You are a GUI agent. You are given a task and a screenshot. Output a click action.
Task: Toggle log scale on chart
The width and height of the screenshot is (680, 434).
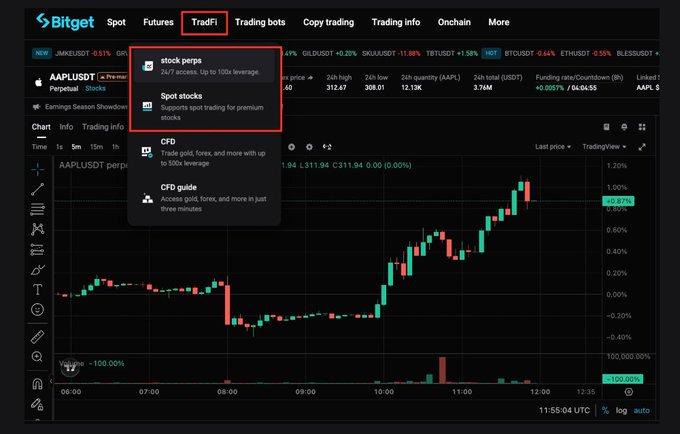coord(621,410)
